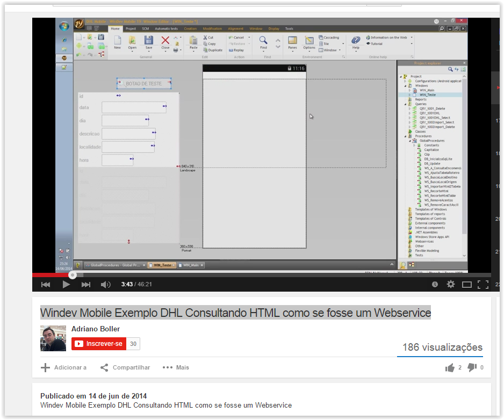Viewport: 504px width, 420px height.
Task: Seek using the red progress bar handle
Action: [x=73, y=275]
